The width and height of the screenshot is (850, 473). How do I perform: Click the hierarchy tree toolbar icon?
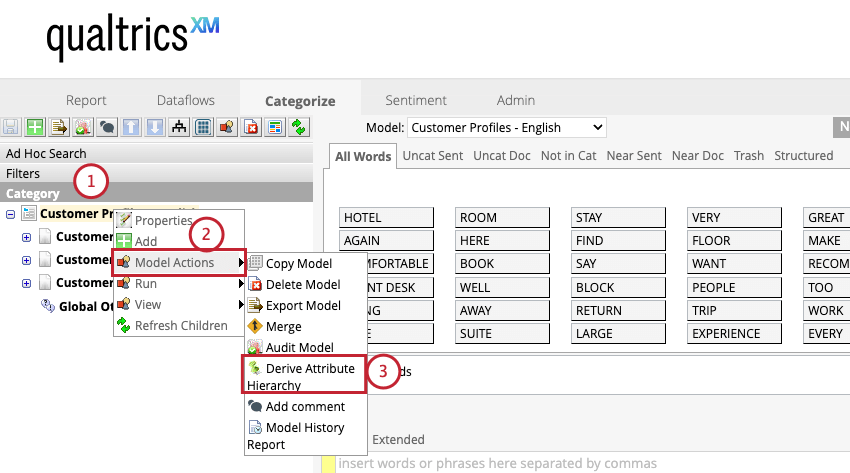(x=179, y=127)
